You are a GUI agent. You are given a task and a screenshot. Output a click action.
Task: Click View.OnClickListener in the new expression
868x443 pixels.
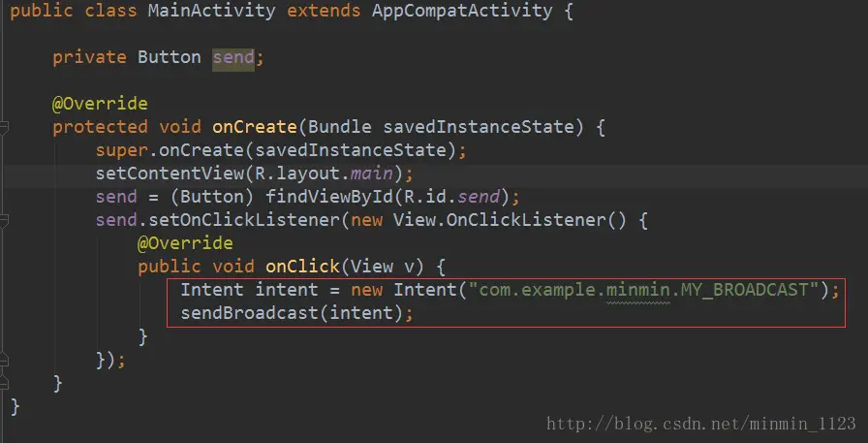500,220
